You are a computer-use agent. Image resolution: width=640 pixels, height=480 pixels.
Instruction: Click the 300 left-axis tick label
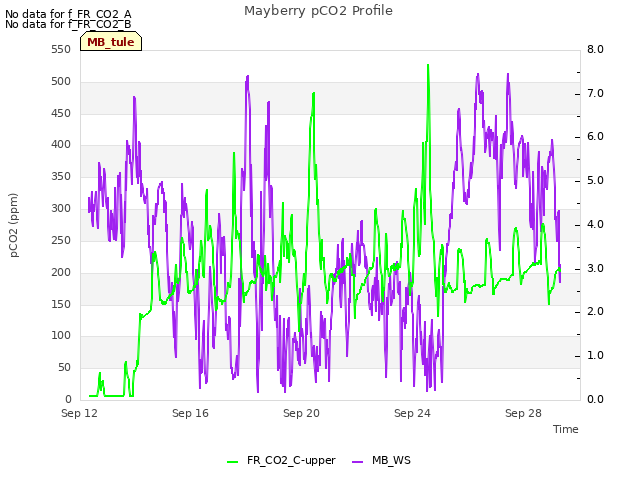[x=61, y=208]
